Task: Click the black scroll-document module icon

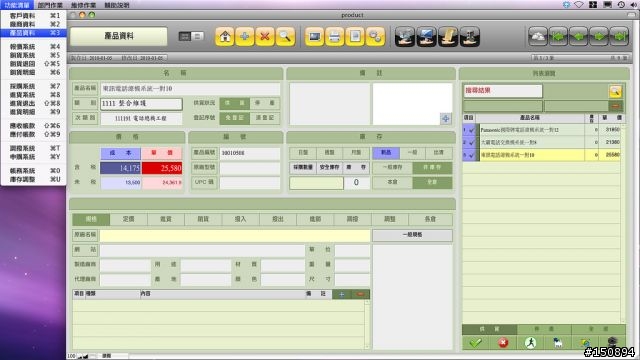Action: (448, 37)
